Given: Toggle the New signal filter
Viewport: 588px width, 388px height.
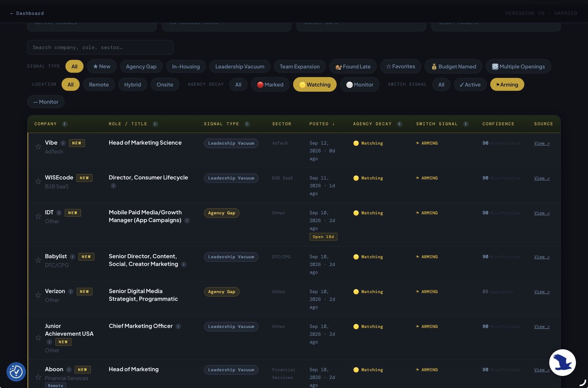Looking at the screenshot, I should 102,66.
